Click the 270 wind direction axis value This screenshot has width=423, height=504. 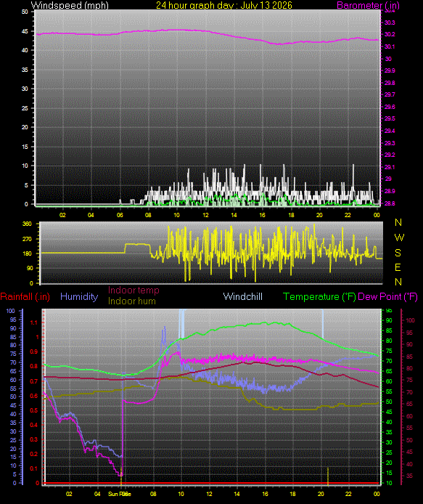click(28, 239)
